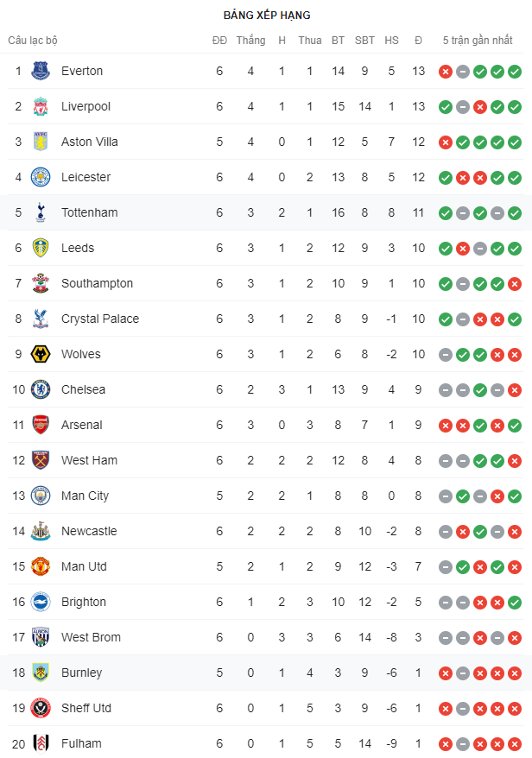Click Chelsea's first grey draw indicator
This screenshot has width=532, height=758.
point(446,390)
